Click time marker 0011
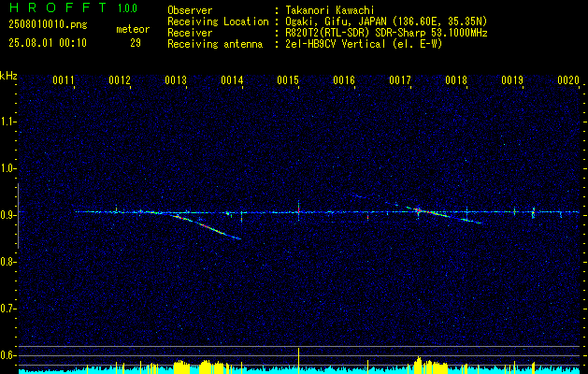 pyautogui.click(x=64, y=79)
